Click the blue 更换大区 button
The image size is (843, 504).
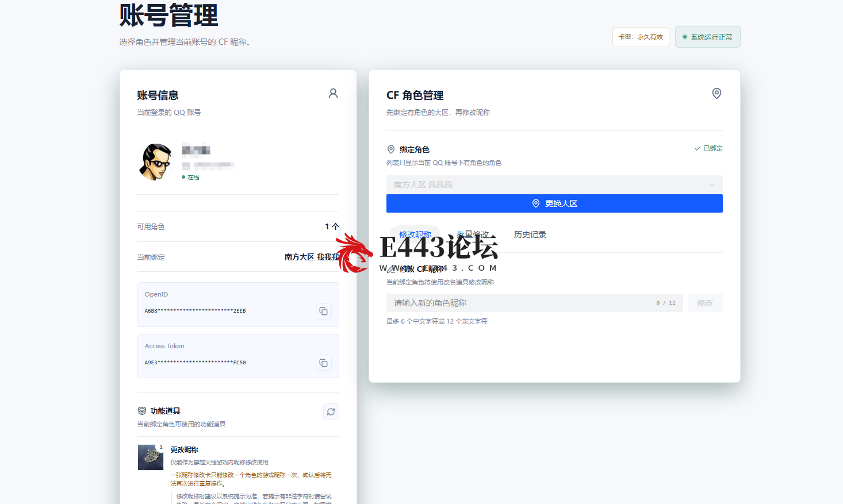click(554, 203)
